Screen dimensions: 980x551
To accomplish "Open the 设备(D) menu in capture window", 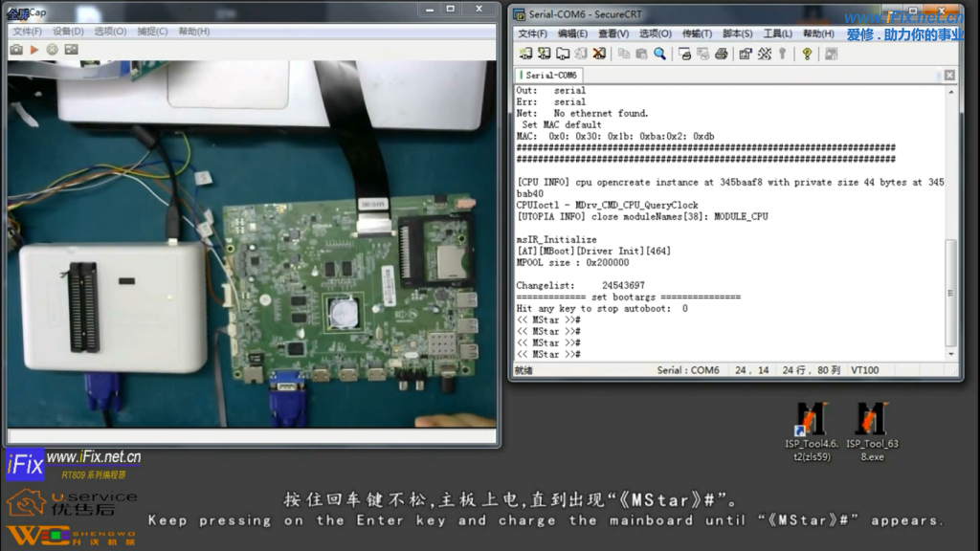I will pyautogui.click(x=69, y=31).
